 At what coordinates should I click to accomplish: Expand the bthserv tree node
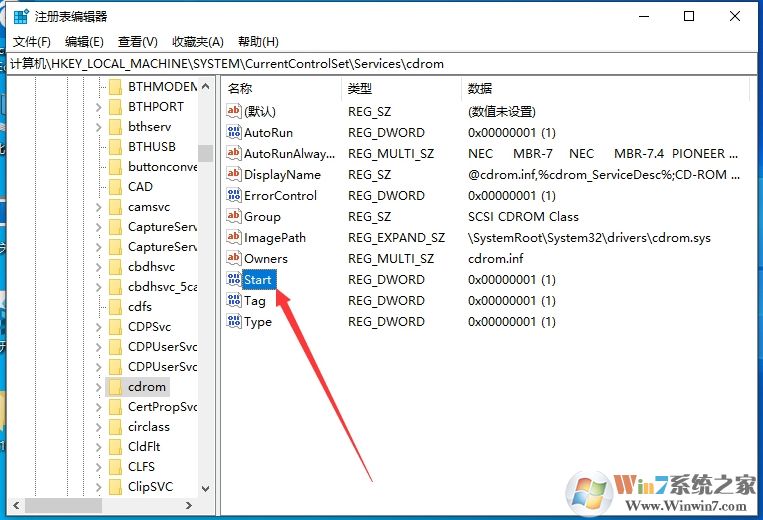pyautogui.click(x=99, y=126)
